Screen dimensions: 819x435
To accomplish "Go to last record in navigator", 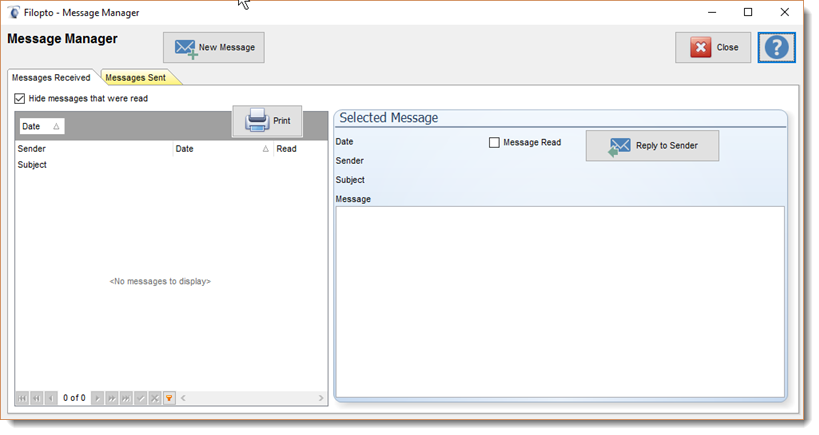I will coord(126,398).
